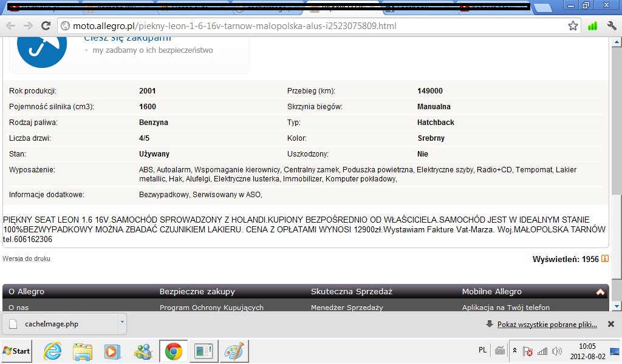Click the 'Informacje dodatkowe:' label
Image resolution: width=622 pixels, height=364 pixels.
(47, 195)
